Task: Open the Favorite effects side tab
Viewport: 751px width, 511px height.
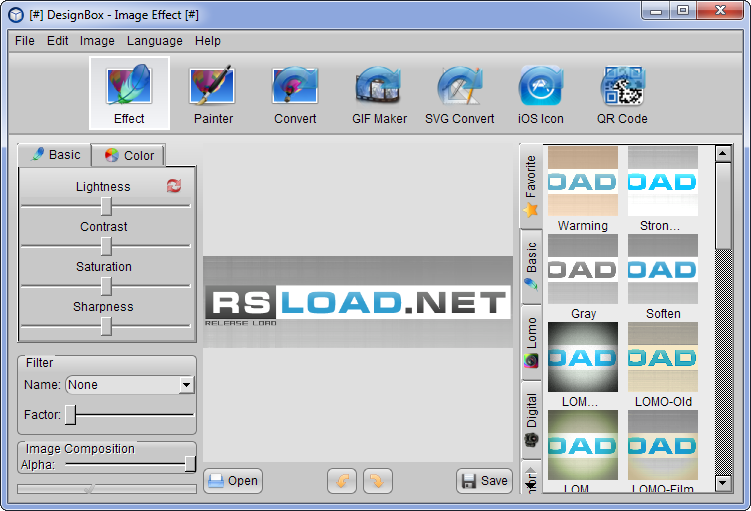Action: pos(531,186)
